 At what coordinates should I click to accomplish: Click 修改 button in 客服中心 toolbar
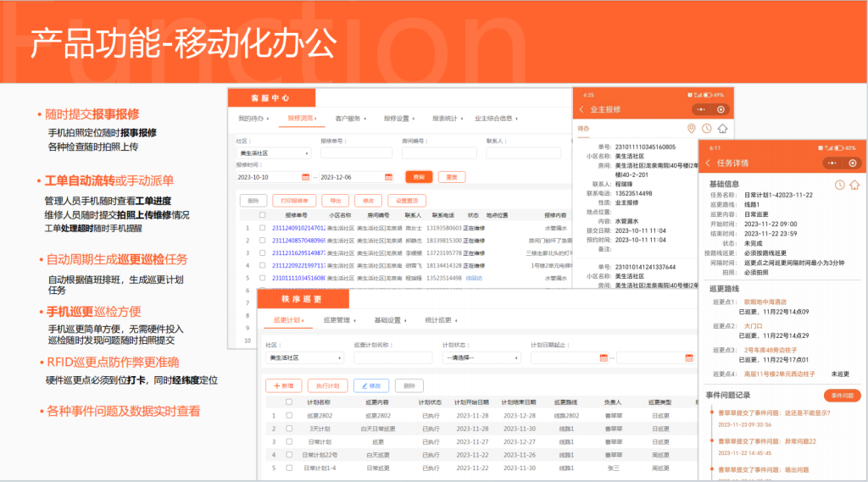(x=369, y=201)
